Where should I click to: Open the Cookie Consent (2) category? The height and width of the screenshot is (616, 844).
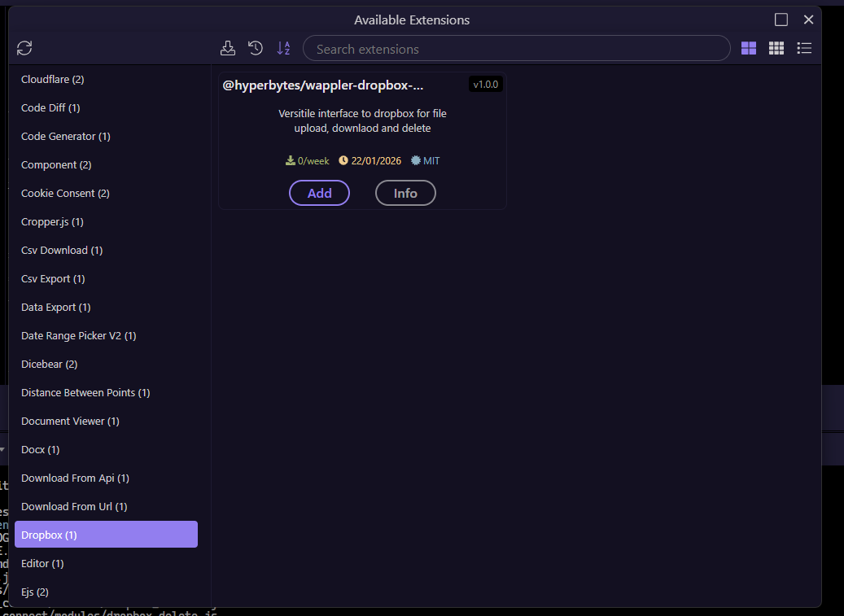tap(65, 194)
